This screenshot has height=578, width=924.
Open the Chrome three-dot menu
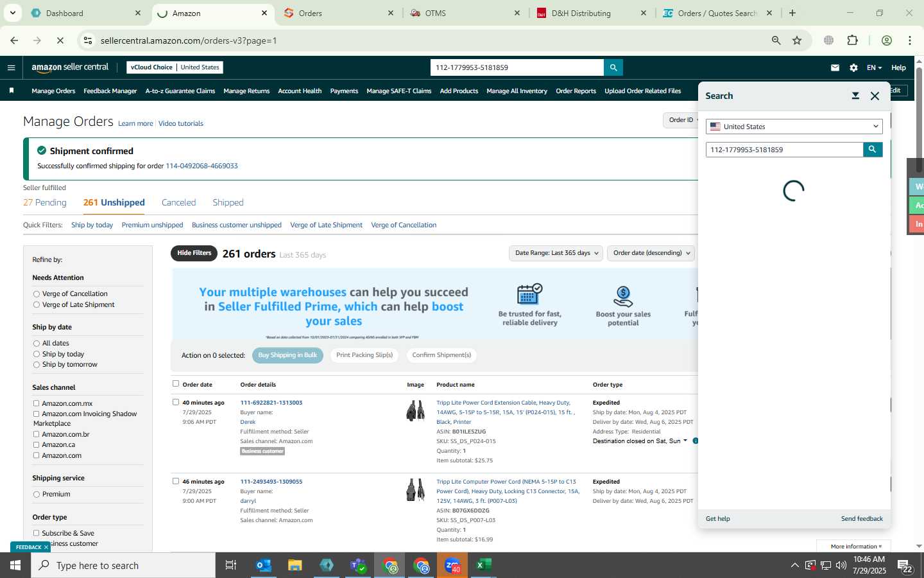pyautogui.click(x=910, y=40)
